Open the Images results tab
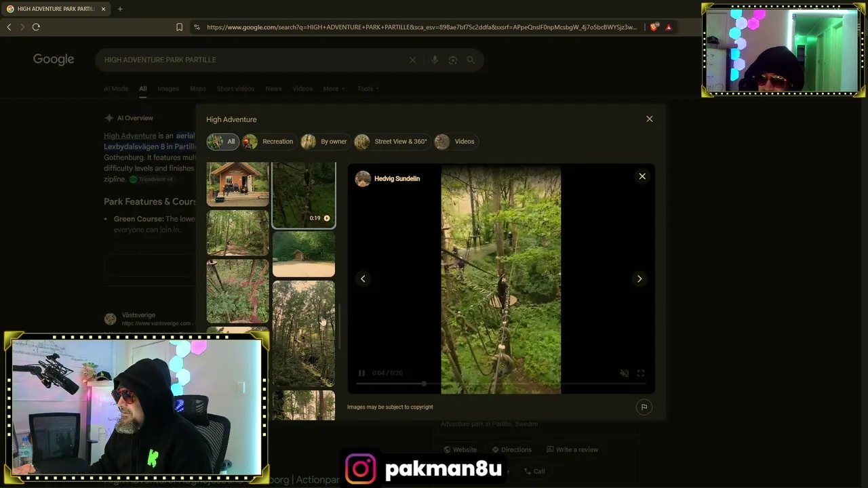Viewport: 868px width, 488px height. (x=168, y=89)
